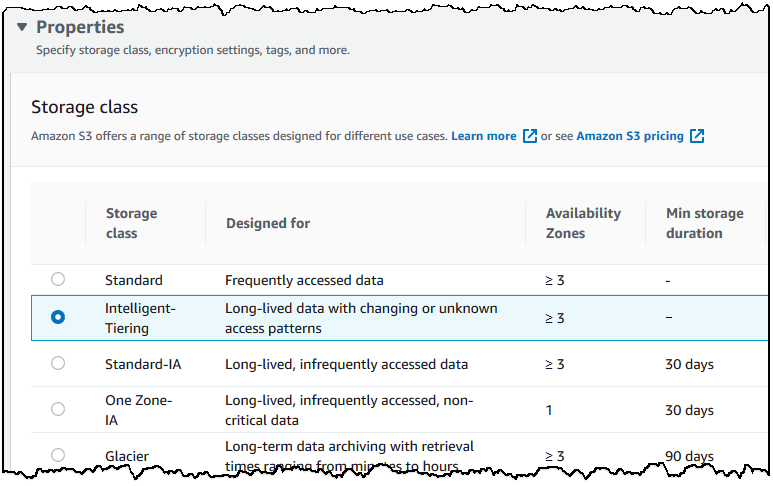Choose the Standard-IA radio button
Viewport: 773px width, 486px height.
pyautogui.click(x=58, y=363)
